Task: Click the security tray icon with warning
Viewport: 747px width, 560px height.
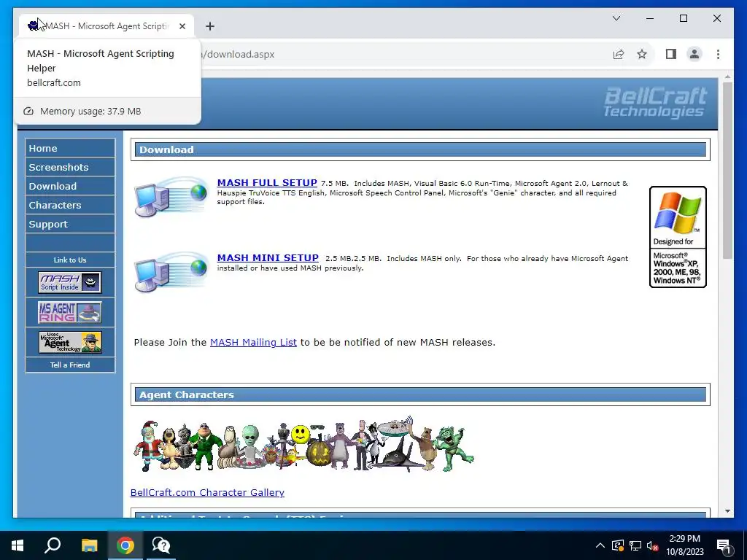Action: pos(618,545)
